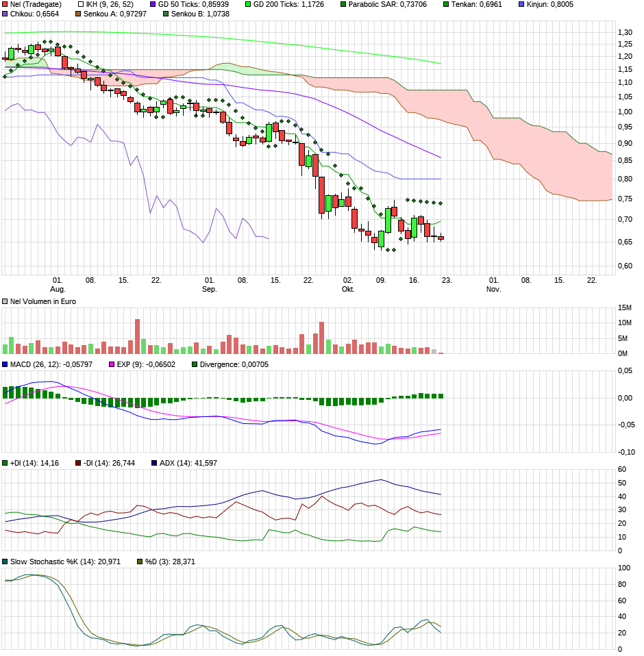Screen dimensions: 644x656
Task: Click the 'GD 200 Ticks: 1,1726' label
Action: coord(288,5)
